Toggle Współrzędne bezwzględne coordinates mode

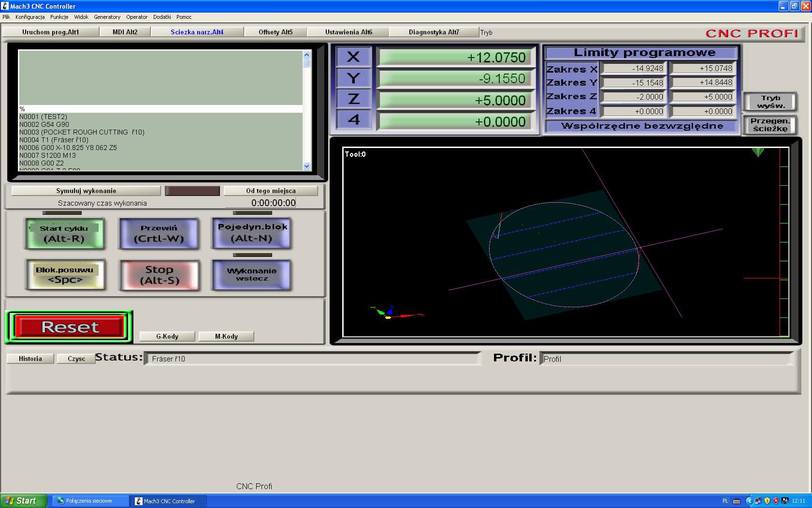pos(642,126)
